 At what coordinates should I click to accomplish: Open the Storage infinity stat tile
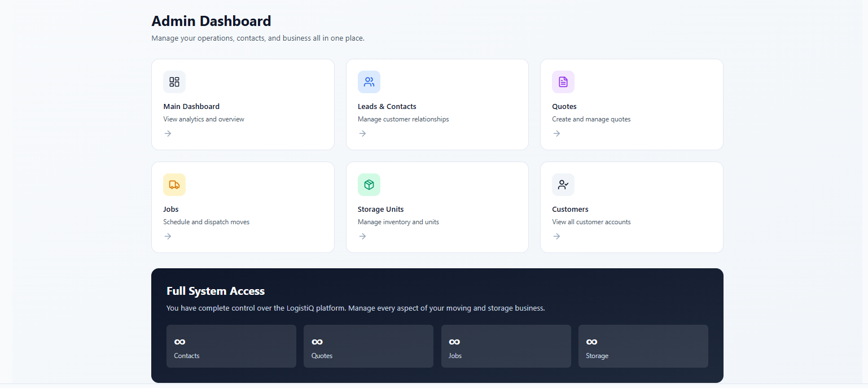(643, 346)
